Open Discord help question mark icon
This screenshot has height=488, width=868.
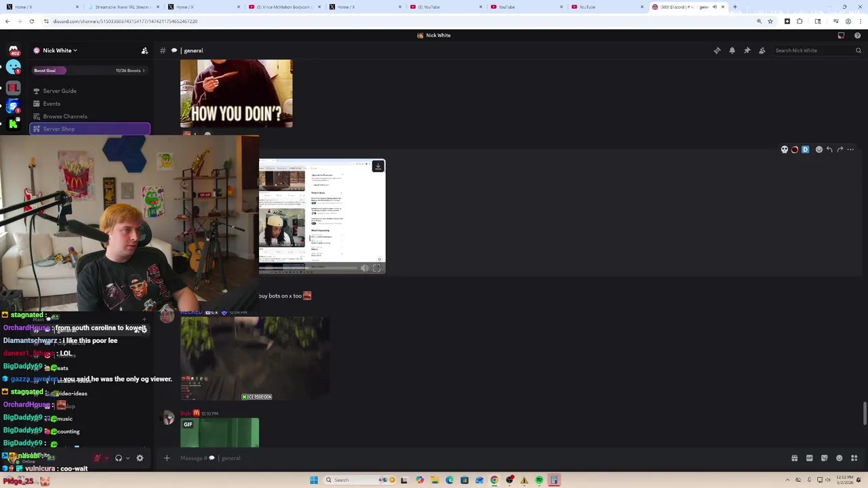click(x=858, y=35)
